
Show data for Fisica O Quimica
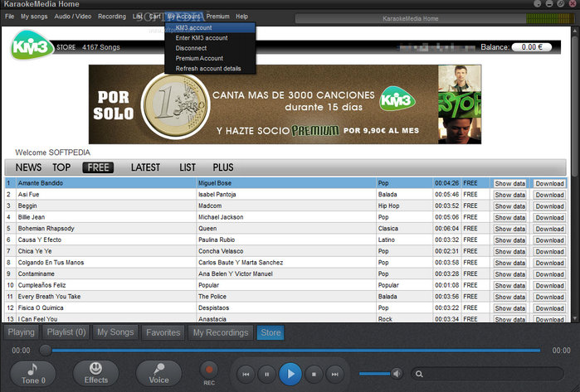click(510, 308)
